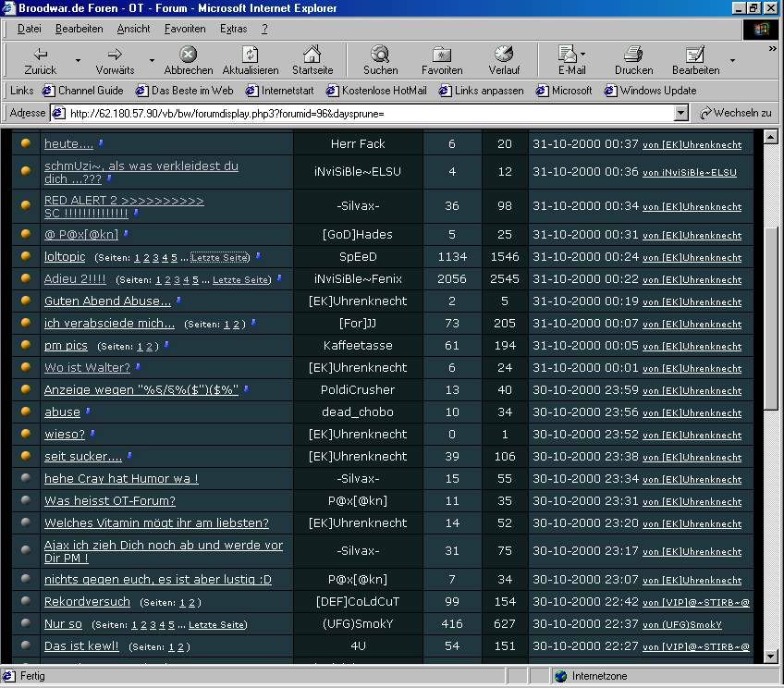Go to Startseite home icon
This screenshot has width=784, height=688.
click(x=312, y=55)
